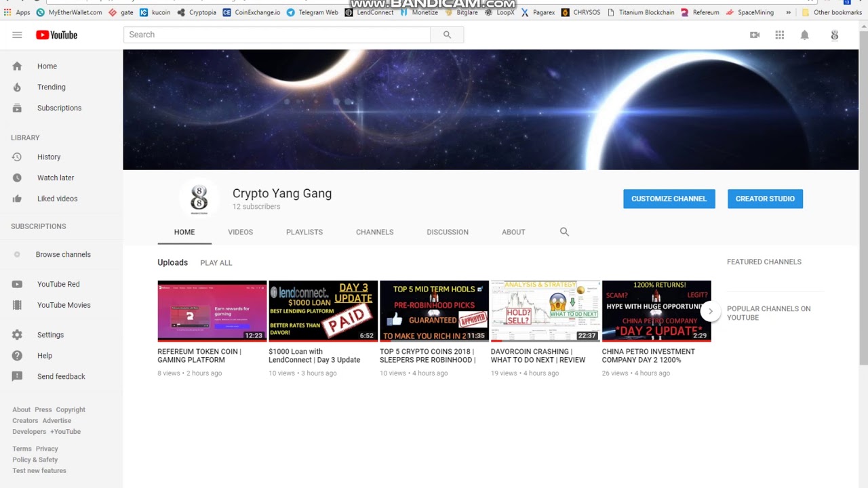This screenshot has height=488, width=868.
Task: Switch to the HOME channel tab
Action: (x=184, y=232)
